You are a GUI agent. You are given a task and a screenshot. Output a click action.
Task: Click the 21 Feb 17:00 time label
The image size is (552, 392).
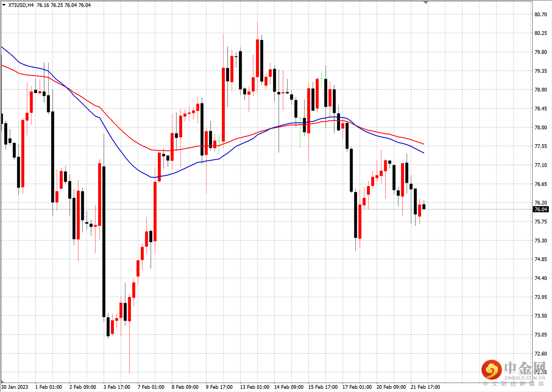[x=425, y=387]
